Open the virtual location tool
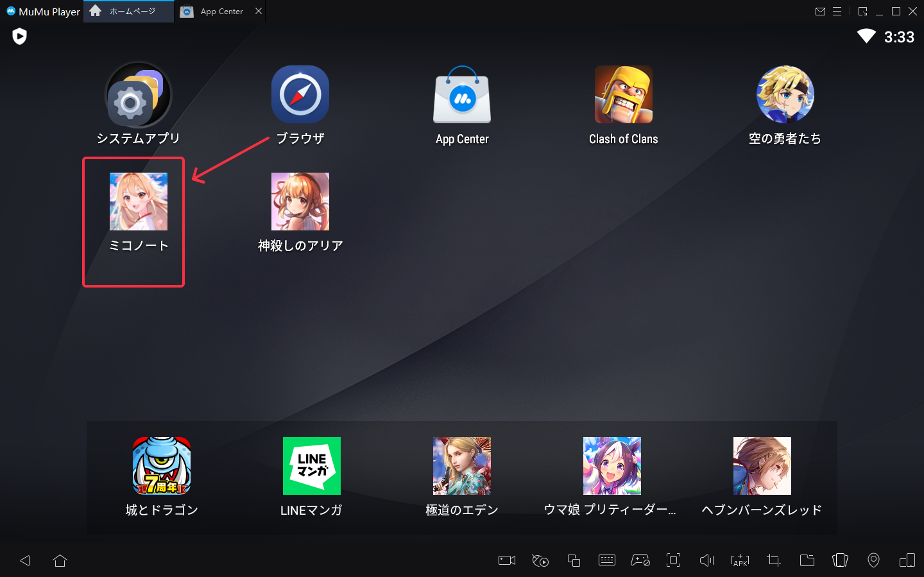Screen dimensions: 924x577 [874, 560]
